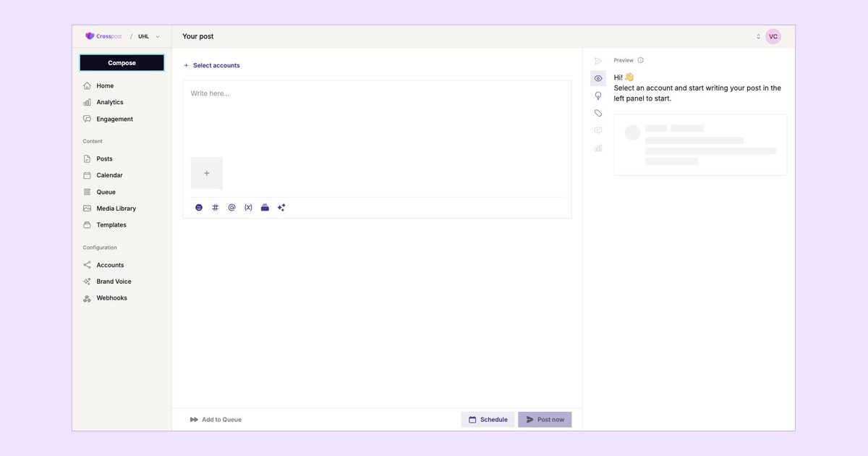The width and height of the screenshot is (868, 456).
Task: Click the Crosspost logo
Action: point(103,36)
